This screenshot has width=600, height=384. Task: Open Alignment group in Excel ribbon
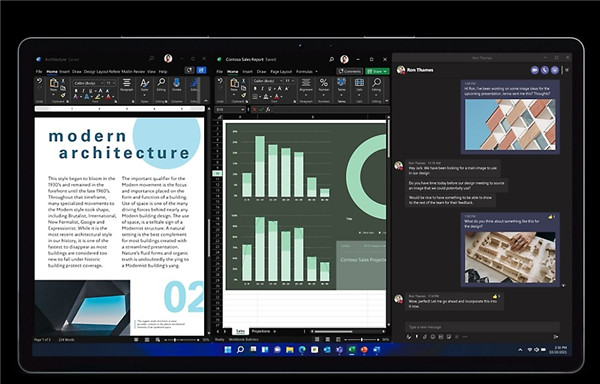(306, 85)
